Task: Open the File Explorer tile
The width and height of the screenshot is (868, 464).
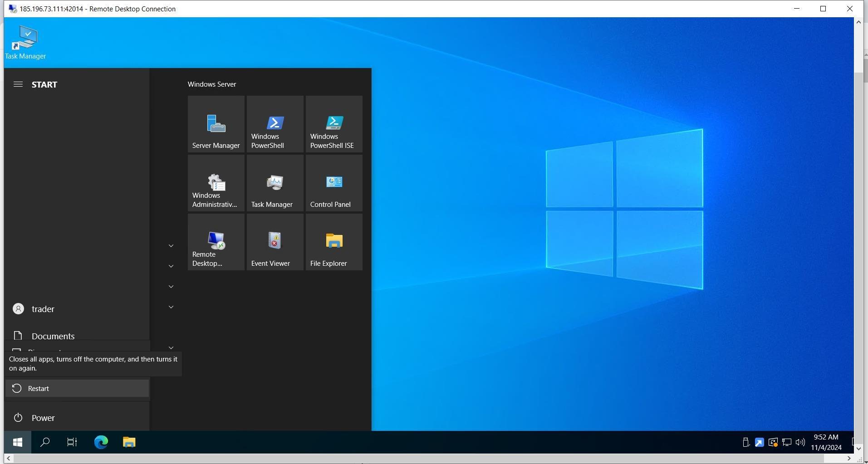Action: click(x=334, y=242)
